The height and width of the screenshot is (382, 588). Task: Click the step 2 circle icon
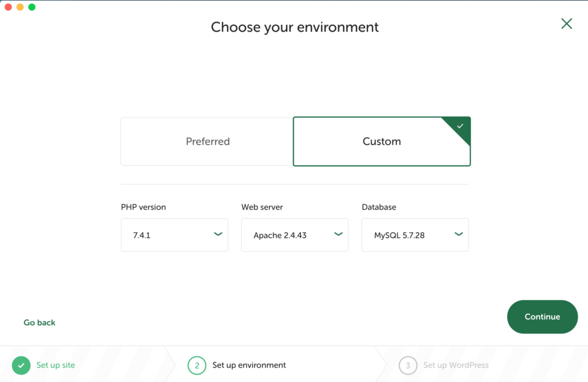pos(197,365)
